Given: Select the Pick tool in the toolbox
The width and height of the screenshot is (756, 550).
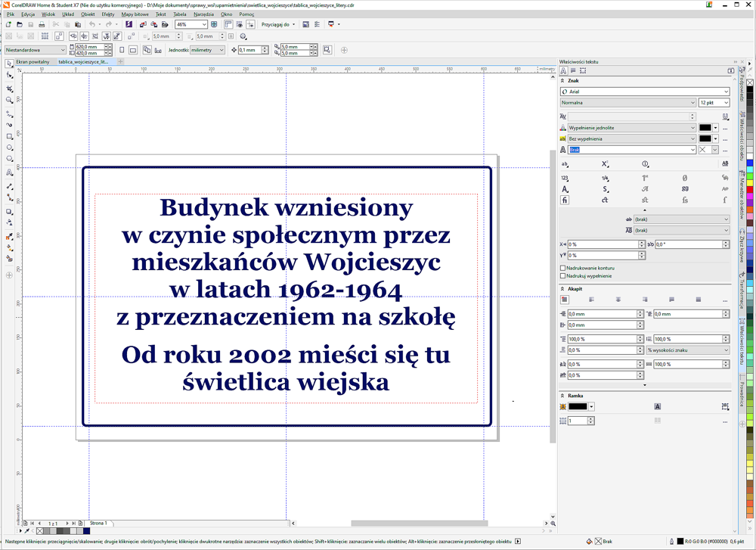Looking at the screenshot, I should (9, 64).
